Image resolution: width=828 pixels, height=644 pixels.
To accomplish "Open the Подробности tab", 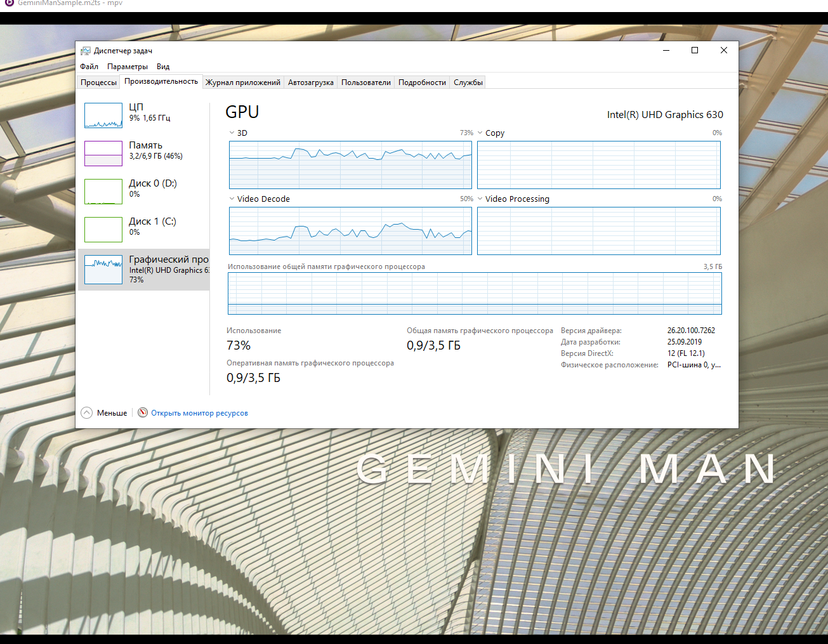I will (x=422, y=82).
